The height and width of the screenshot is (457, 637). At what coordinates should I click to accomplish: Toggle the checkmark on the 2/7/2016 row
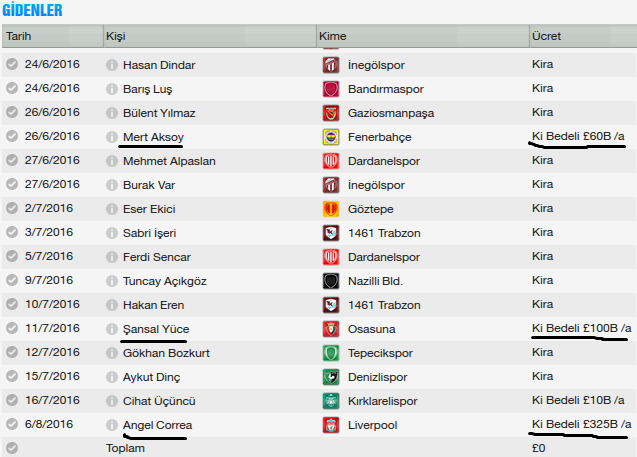pos(12,208)
